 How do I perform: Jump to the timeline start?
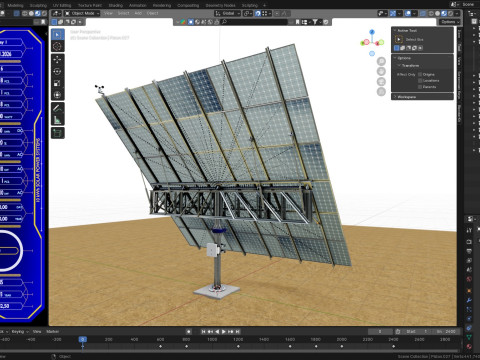(203, 332)
